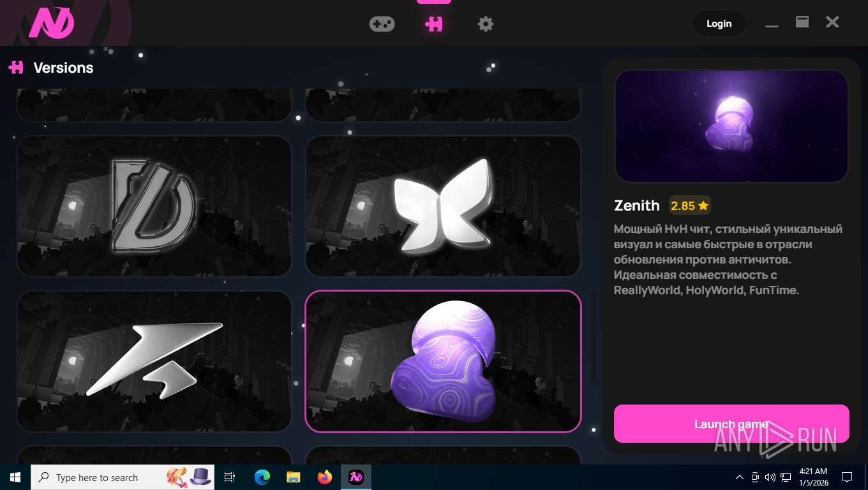Open the gamepad games tab
The width and height of the screenshot is (868, 490).
click(x=382, y=24)
